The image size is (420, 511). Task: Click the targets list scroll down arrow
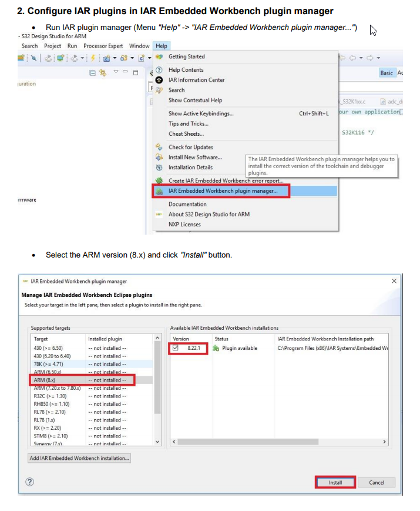[x=157, y=442]
